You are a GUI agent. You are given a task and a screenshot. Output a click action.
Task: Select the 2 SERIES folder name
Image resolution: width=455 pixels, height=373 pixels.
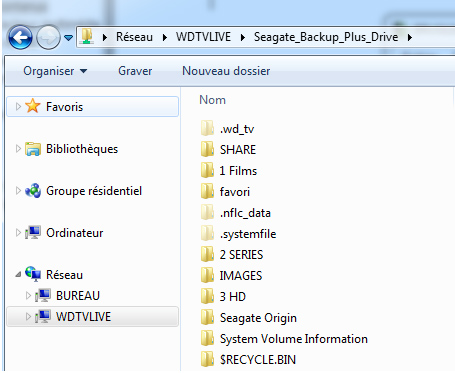coord(241,255)
